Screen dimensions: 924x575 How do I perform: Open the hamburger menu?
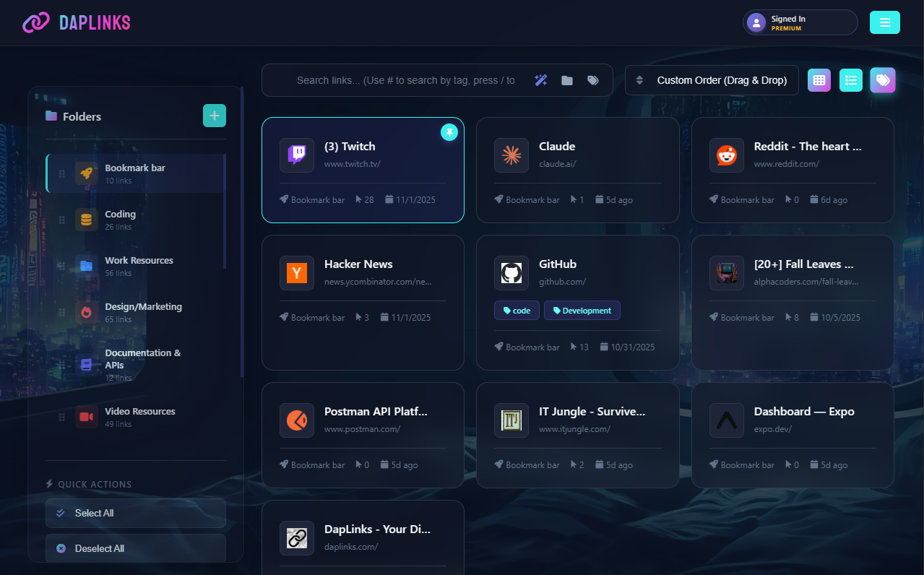coord(884,22)
